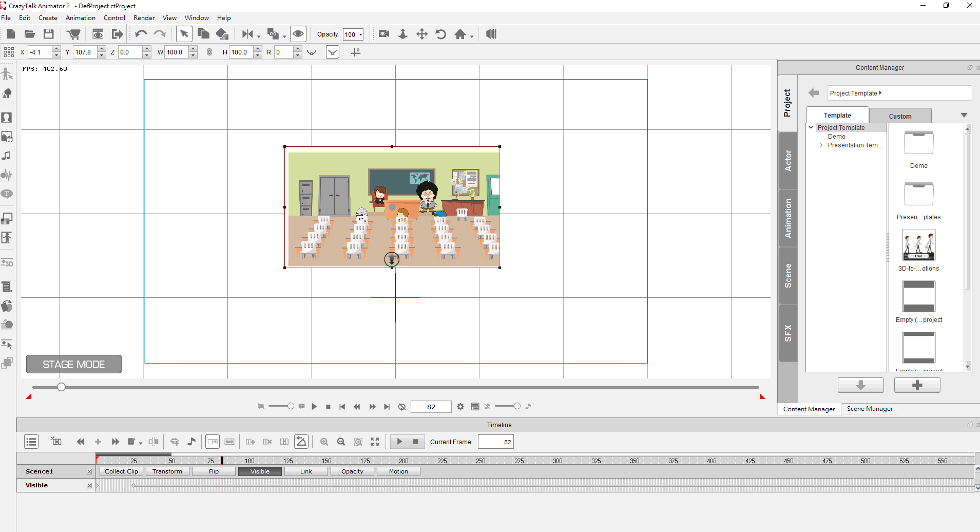This screenshot has height=532, width=980.
Task: Adjust the audio volume slider knob
Action: point(517,406)
